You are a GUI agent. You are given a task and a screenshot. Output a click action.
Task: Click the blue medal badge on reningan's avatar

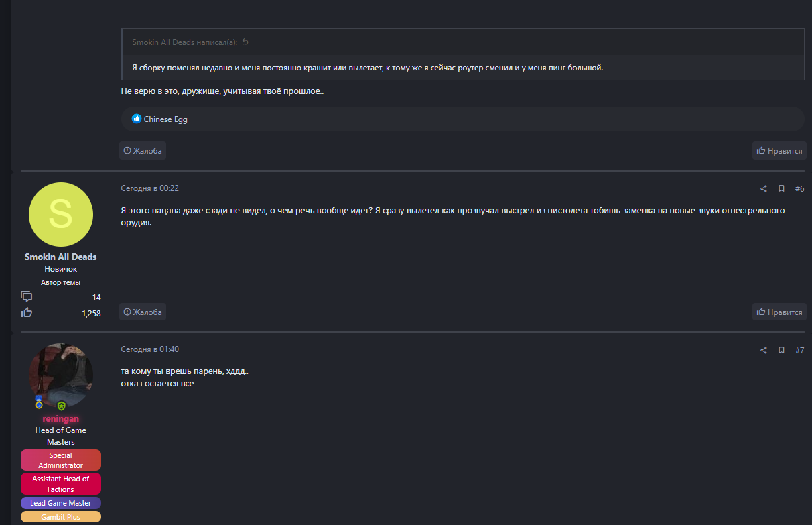coord(39,402)
